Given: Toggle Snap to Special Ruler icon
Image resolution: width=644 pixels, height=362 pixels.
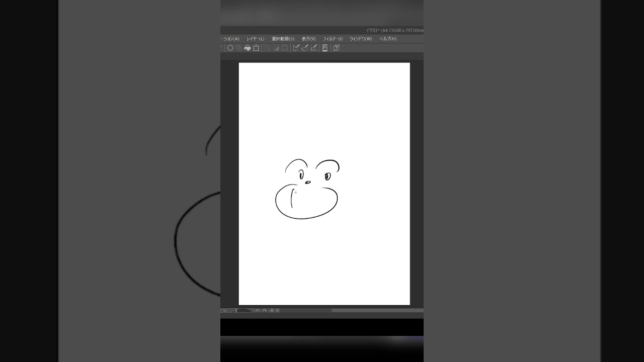Looking at the screenshot, I should pyautogui.click(x=305, y=48).
